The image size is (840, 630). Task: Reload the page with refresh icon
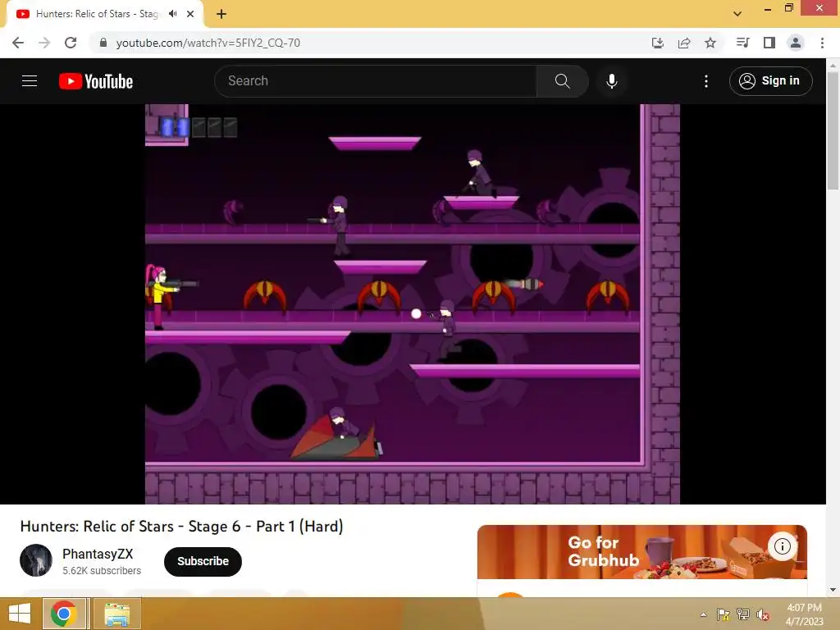tap(71, 43)
